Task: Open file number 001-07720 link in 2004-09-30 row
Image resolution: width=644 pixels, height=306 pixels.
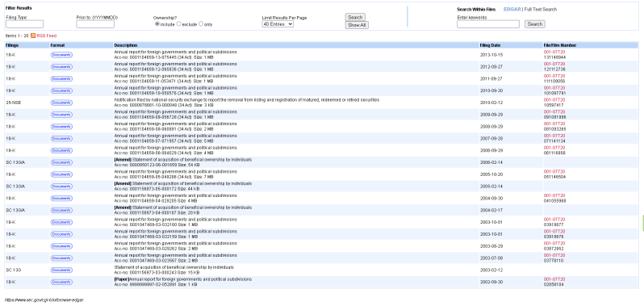Action: click(x=554, y=195)
